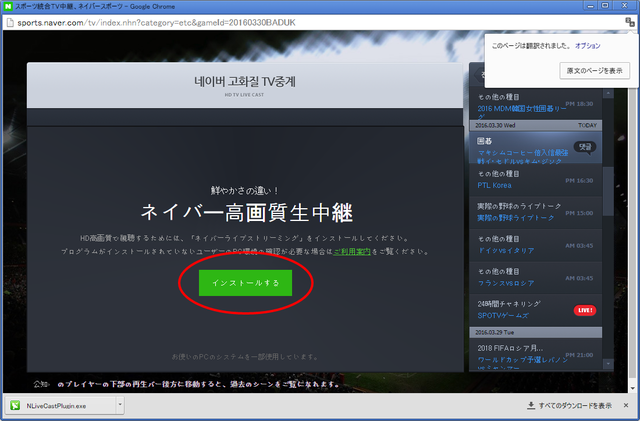
Task: Click schedule list scroll-up arrow
Action: [x=608, y=94]
